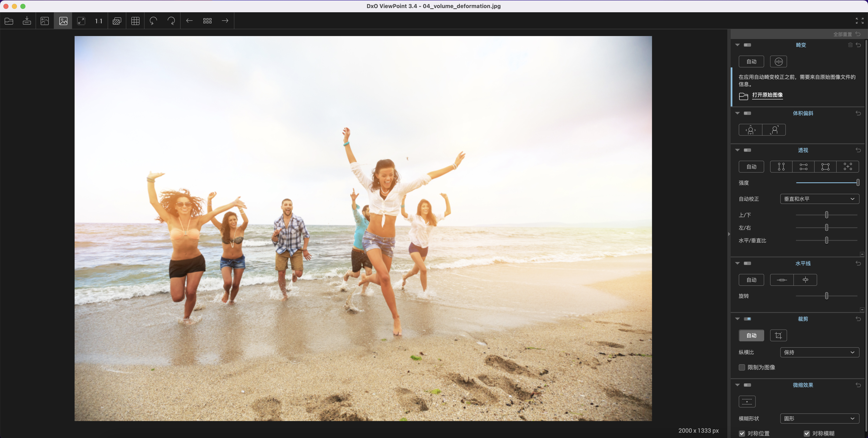Screen dimensions: 868x438
Task: Click 自动 button in 水平线 section
Action: pyautogui.click(x=751, y=280)
